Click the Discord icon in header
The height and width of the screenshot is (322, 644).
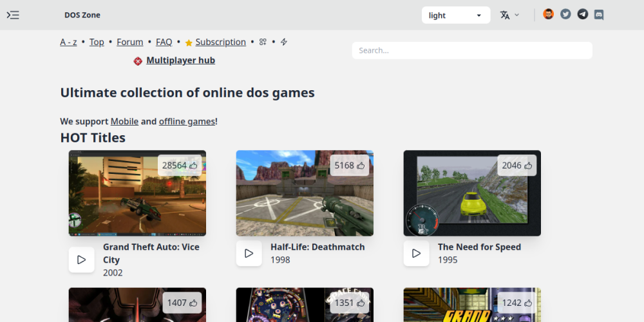pyautogui.click(x=599, y=14)
